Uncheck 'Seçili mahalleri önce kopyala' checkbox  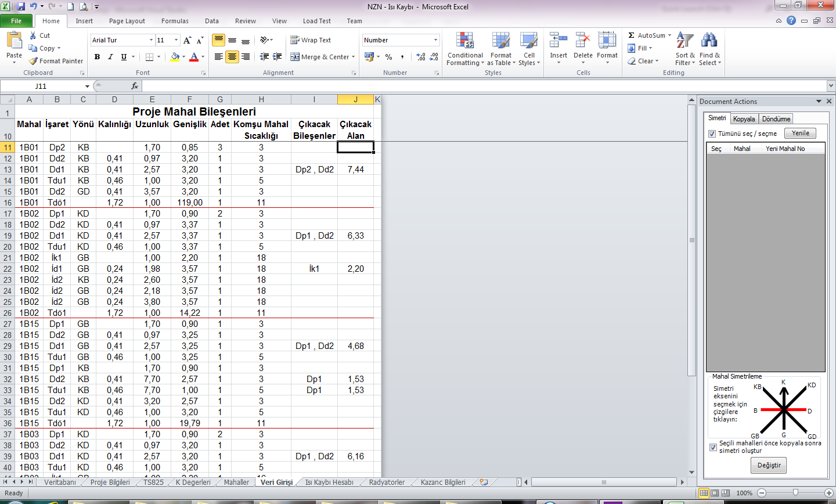point(713,447)
